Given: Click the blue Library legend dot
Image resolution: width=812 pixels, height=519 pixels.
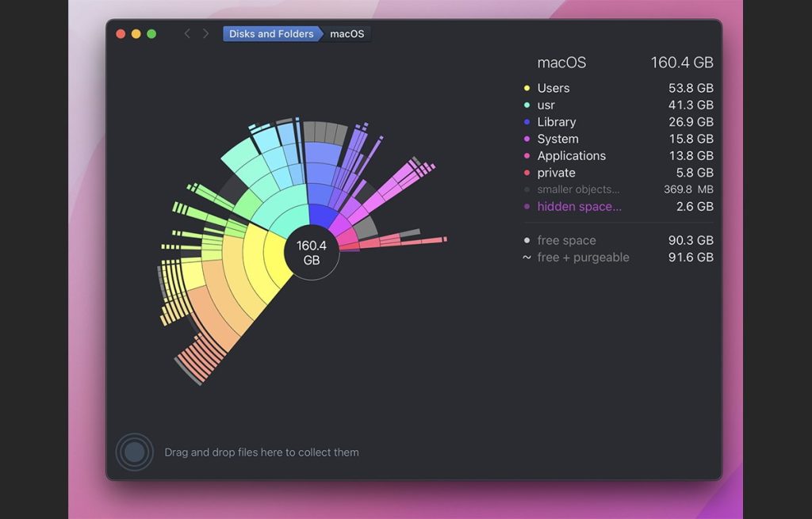Looking at the screenshot, I should (x=527, y=122).
